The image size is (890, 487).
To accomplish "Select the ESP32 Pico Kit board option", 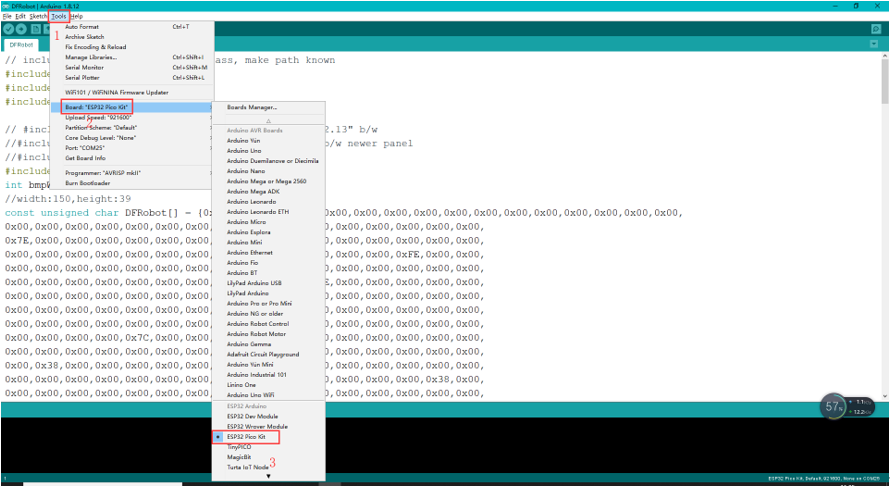I will click(246, 437).
